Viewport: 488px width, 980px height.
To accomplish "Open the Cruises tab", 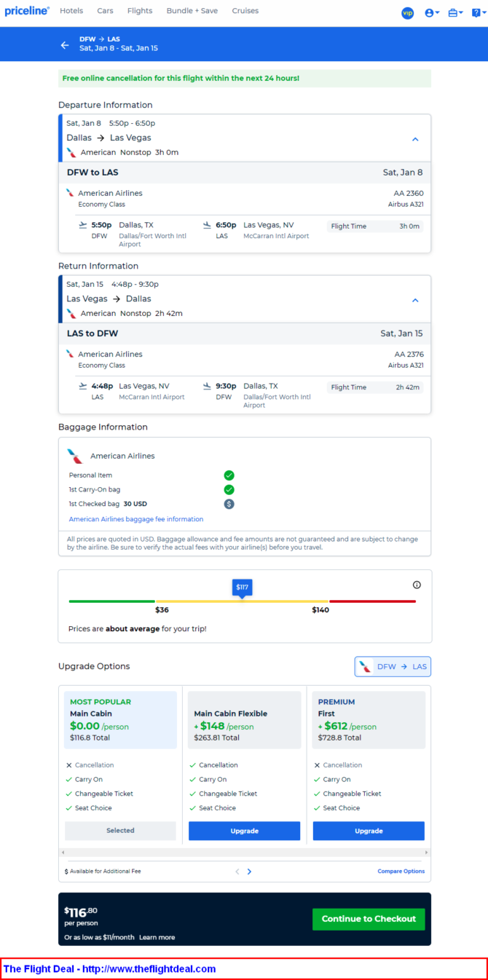I will [x=245, y=11].
